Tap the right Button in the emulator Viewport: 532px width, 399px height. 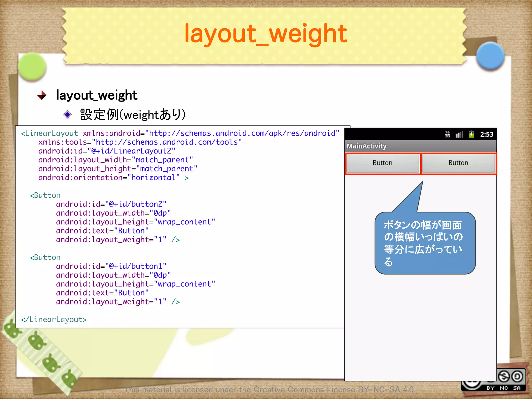point(458,163)
